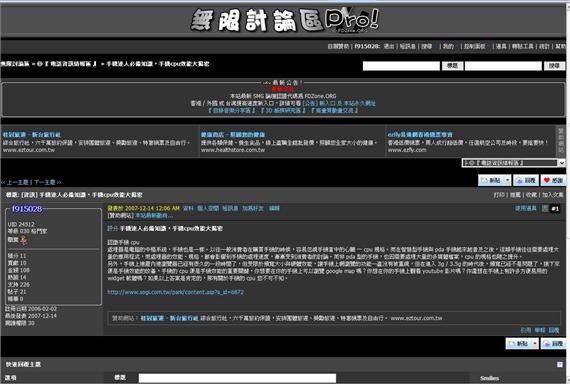Click the first search input field at top
The image size is (570, 384).
401,66
